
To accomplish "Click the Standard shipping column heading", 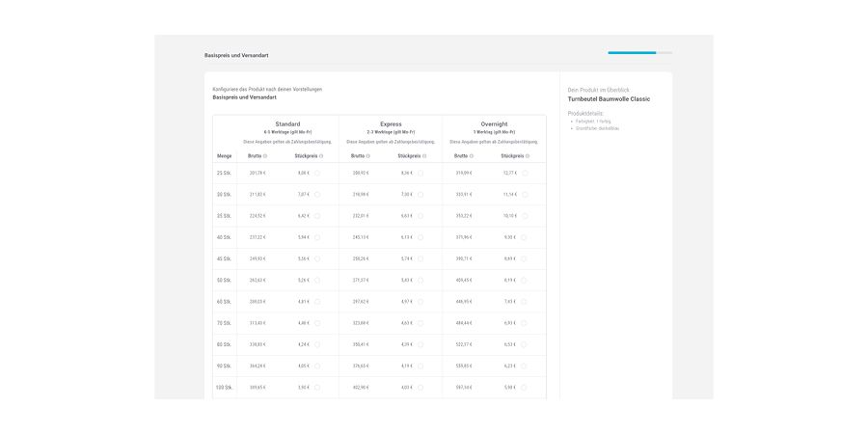I will 287,124.
